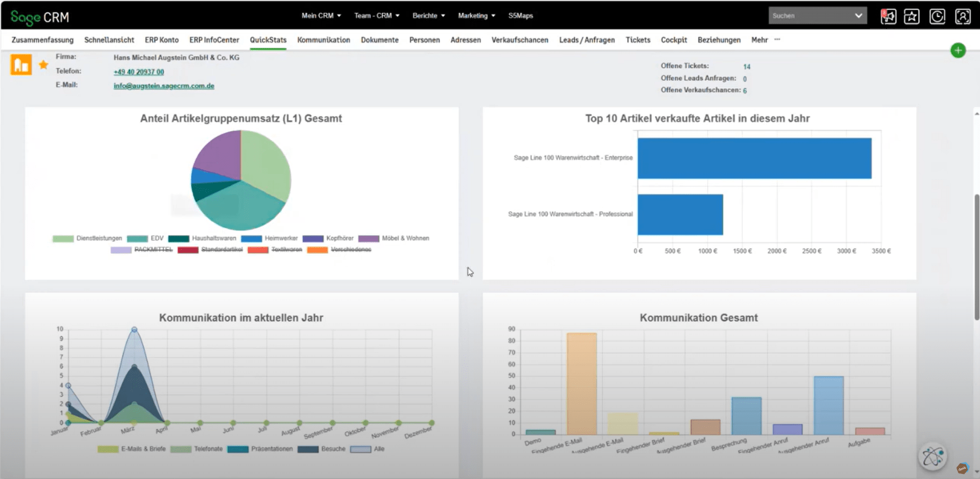
Task: Open the user profile icon
Action: 963,16
